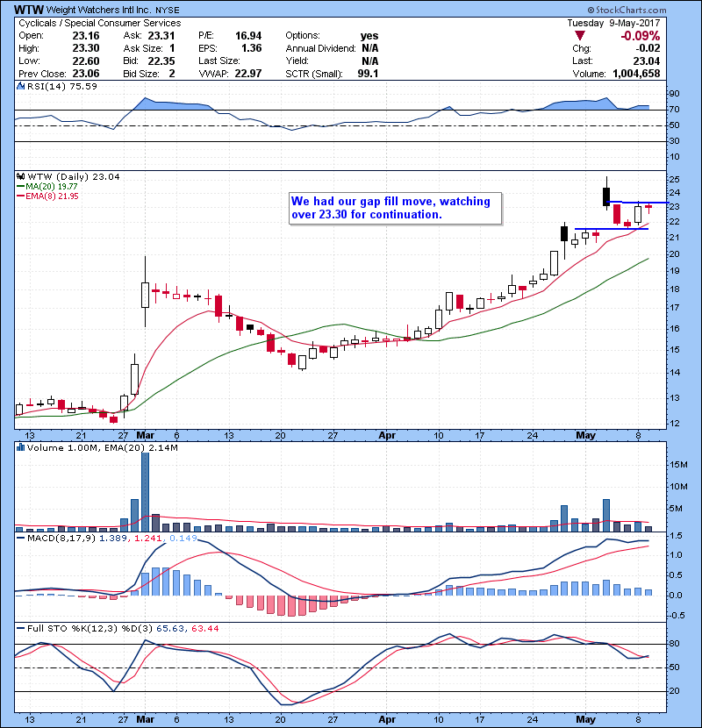
Task: Click the percent change -0.09%
Action: (641, 36)
